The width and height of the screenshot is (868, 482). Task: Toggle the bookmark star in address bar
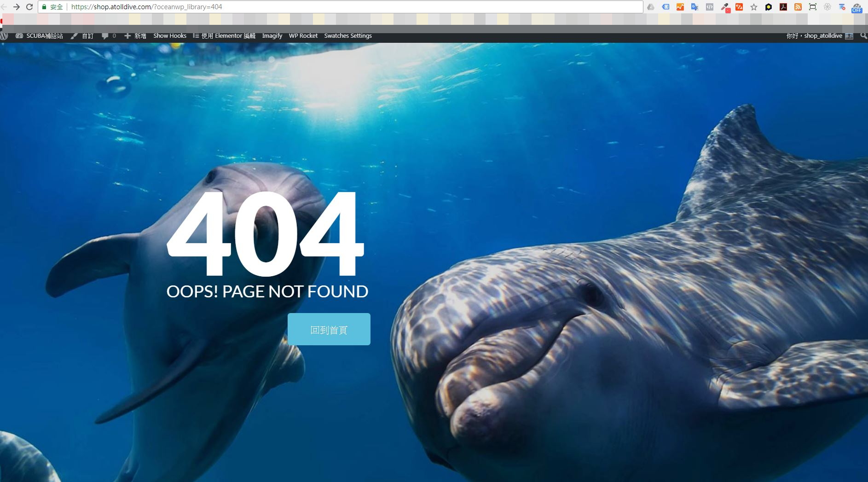click(x=753, y=7)
